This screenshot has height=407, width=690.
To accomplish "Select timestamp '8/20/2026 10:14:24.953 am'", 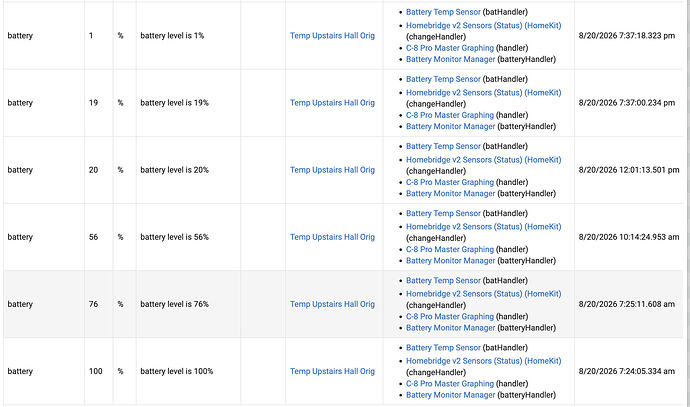I will pos(629,237).
